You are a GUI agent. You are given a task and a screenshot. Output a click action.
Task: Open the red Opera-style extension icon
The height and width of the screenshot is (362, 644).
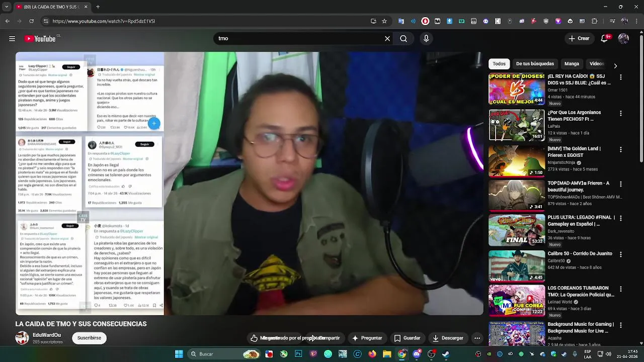pos(425,21)
